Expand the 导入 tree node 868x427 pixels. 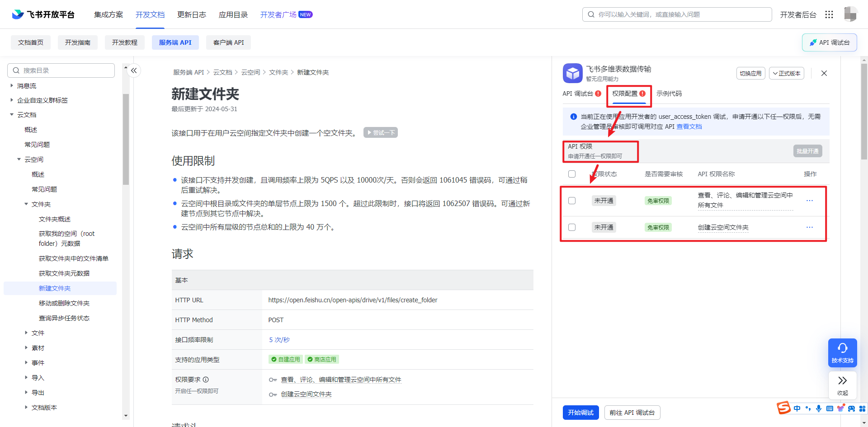26,378
